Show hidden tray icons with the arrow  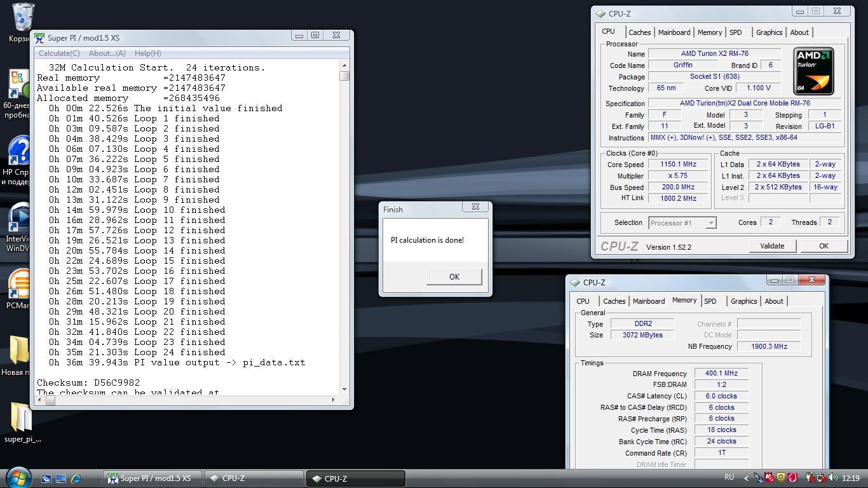(x=746, y=478)
